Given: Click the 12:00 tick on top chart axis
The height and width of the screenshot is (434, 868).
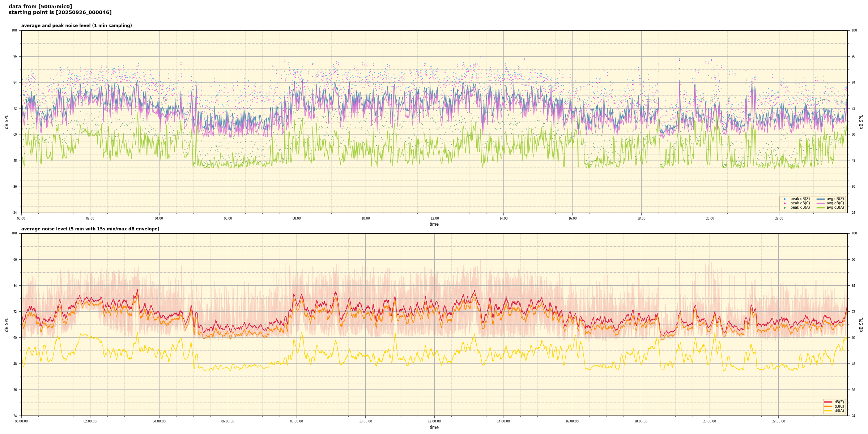Looking at the screenshot, I should 434,218.
